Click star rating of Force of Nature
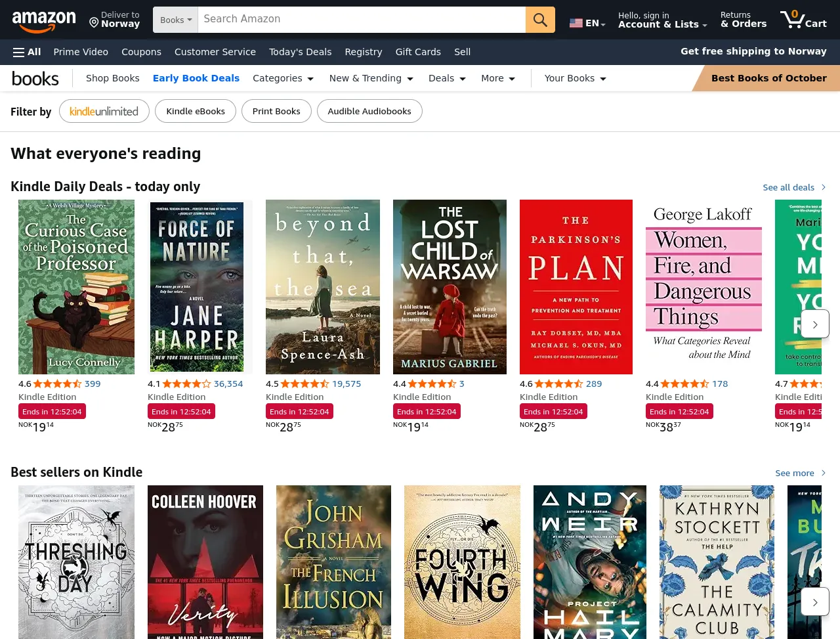This screenshot has width=840, height=639. 187,384
